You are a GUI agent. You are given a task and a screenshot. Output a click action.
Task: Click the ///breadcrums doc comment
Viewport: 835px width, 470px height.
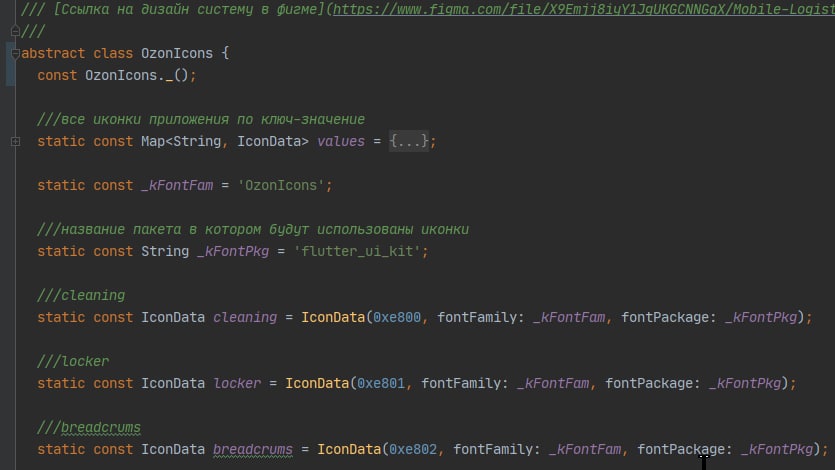pos(89,427)
